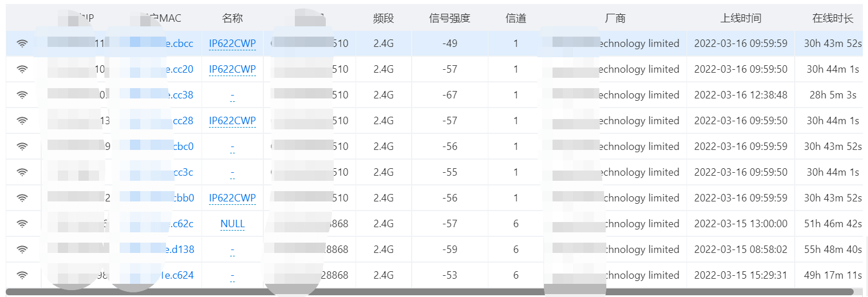
Task: Click the 信道 column header
Action: tap(516, 18)
